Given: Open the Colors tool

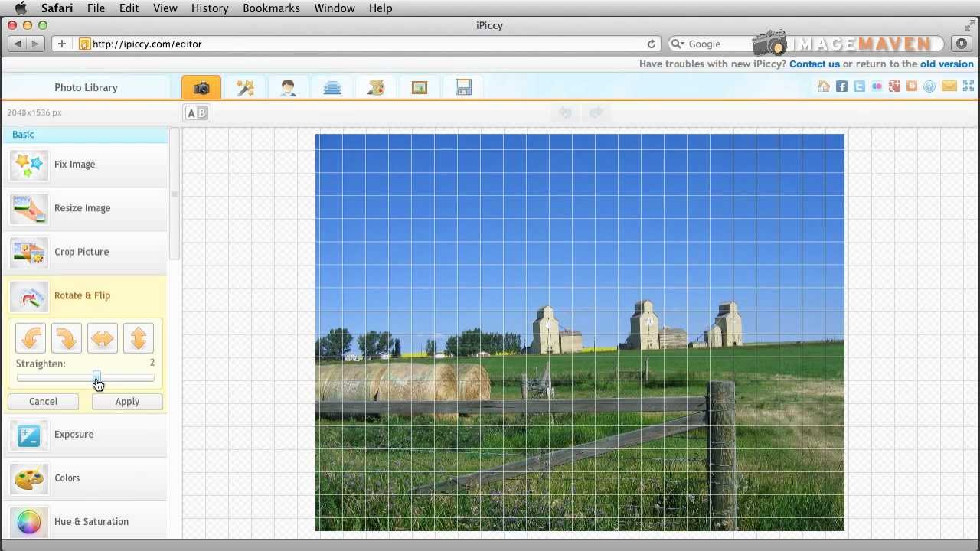Looking at the screenshot, I should (84, 478).
